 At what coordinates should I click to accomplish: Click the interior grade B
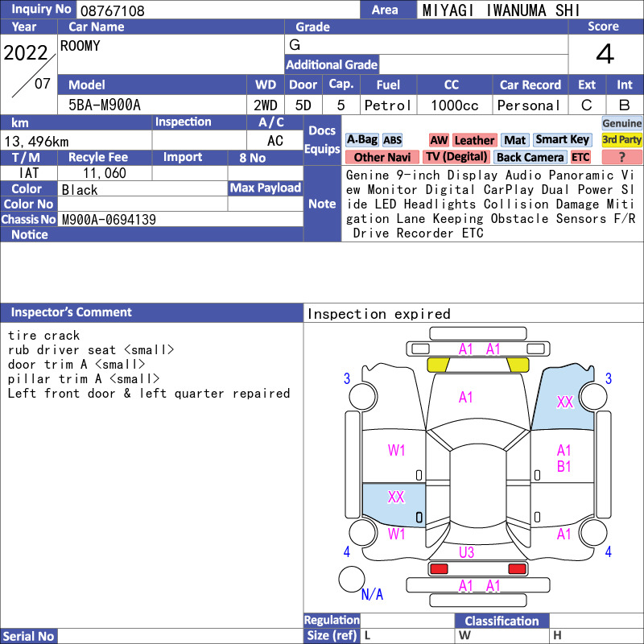(x=625, y=105)
